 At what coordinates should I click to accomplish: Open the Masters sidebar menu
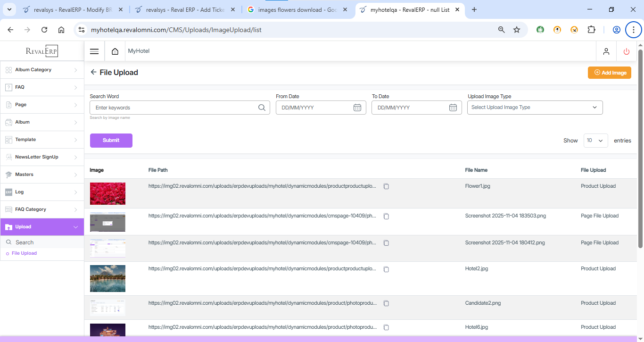pos(42,175)
